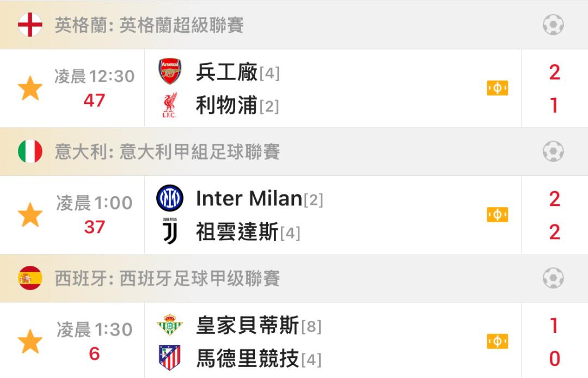
Task: Click the Liverpool LFC crest
Action: 170,105
